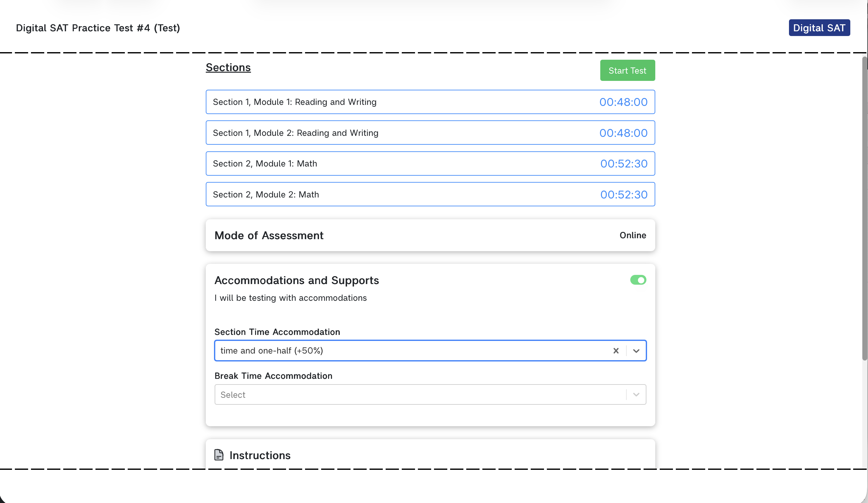Click the Mode of Assessment heading
The width and height of the screenshot is (868, 503).
point(269,235)
